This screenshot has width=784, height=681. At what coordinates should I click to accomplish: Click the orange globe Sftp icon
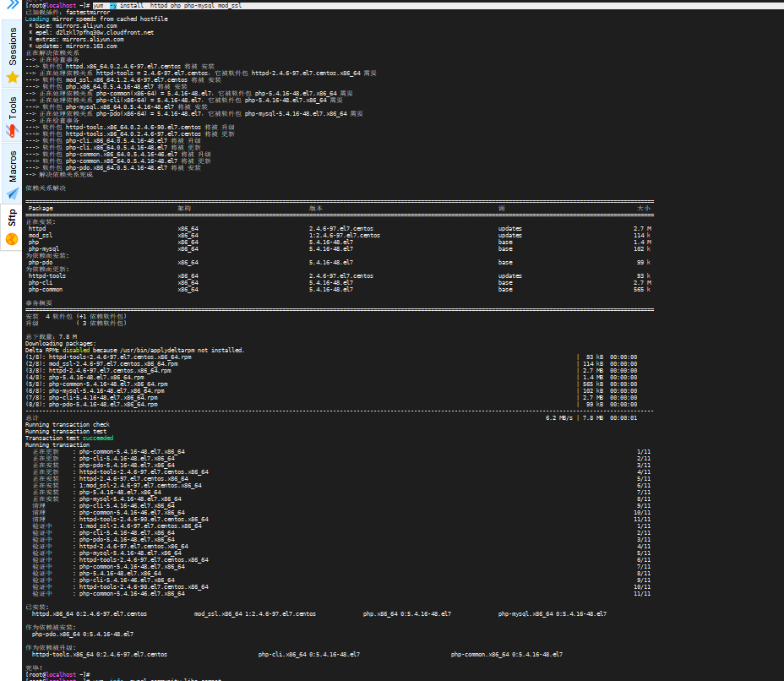pos(11,237)
